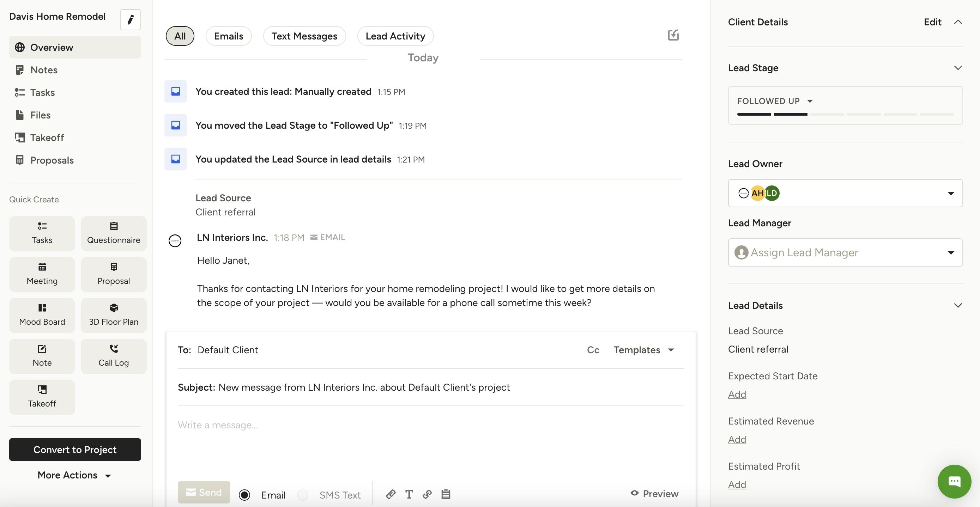Viewport: 980px width, 507px height.
Task: Quick create a 3D Floor Plan
Action: [113, 315]
